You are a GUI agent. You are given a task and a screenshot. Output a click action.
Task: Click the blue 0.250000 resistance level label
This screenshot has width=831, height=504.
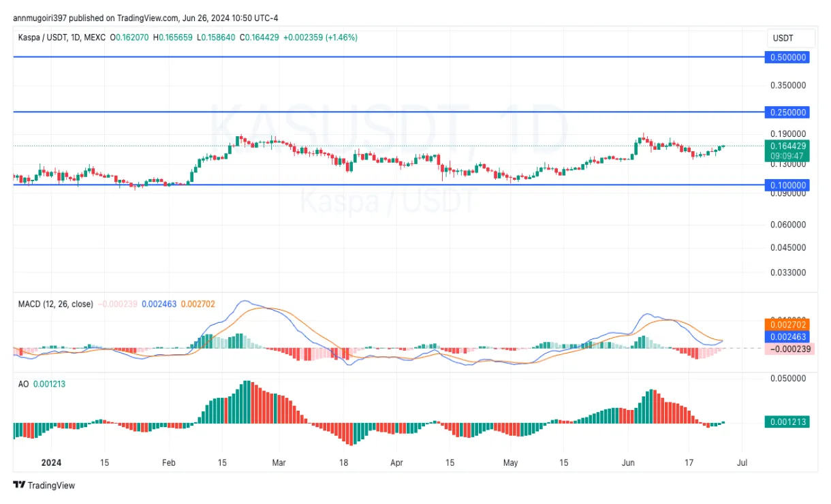point(787,112)
